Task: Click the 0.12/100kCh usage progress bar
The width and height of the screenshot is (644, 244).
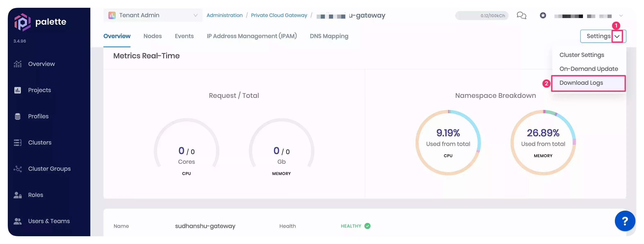Action: click(482, 16)
